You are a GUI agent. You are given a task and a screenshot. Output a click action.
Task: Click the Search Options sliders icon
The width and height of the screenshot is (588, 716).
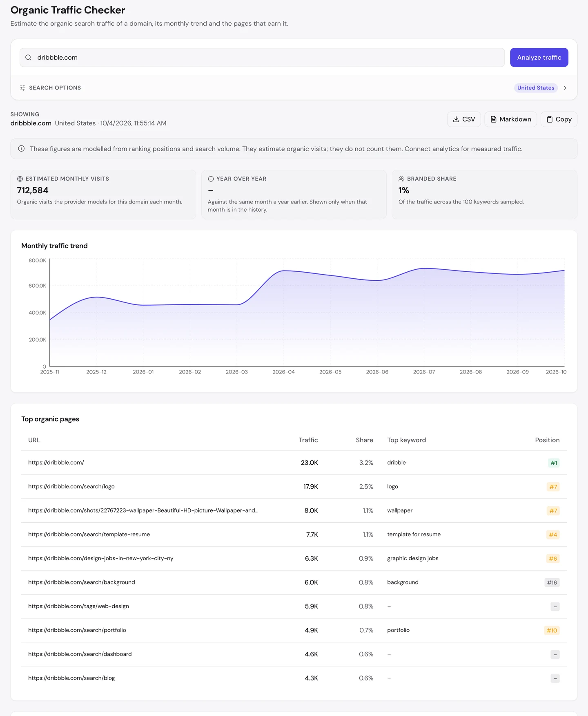pos(22,88)
